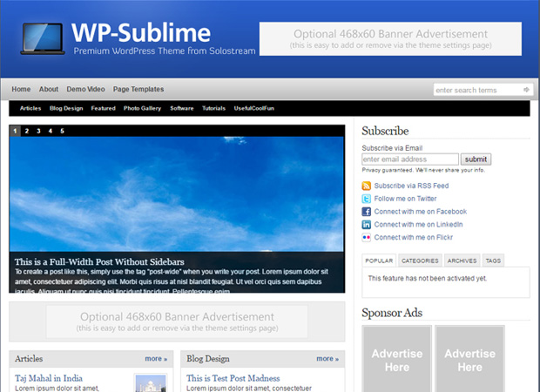
Task: Go to Blog Design category
Action: click(x=66, y=108)
